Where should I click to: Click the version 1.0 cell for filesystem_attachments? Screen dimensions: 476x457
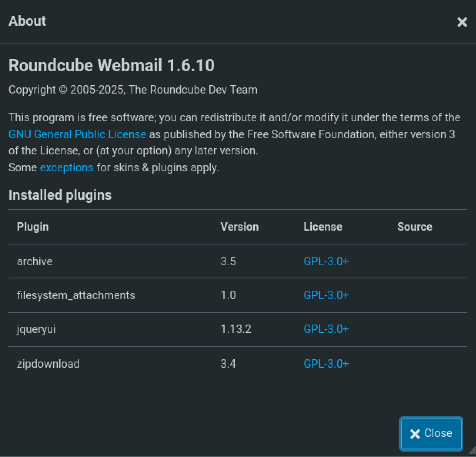click(x=228, y=295)
